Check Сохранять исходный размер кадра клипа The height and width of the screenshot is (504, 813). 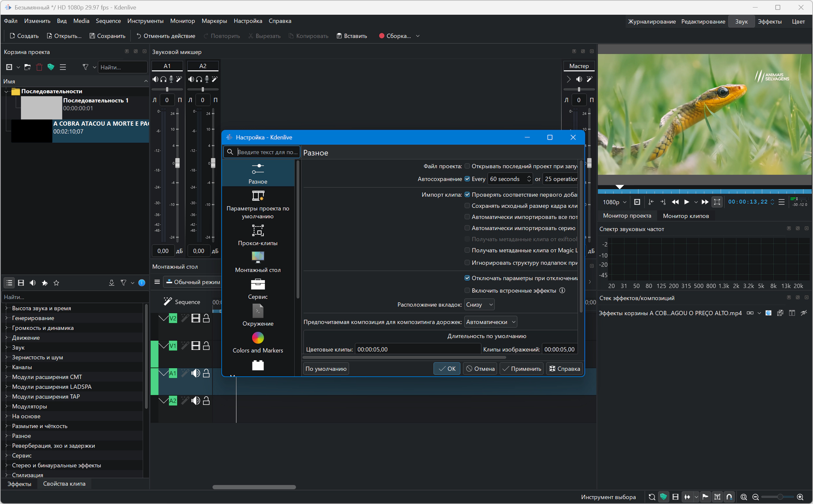click(x=467, y=206)
